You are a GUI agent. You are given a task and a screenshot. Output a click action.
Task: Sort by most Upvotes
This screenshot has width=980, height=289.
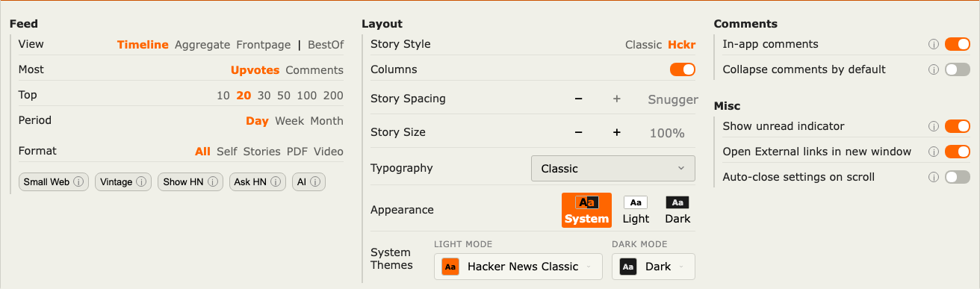pos(255,70)
